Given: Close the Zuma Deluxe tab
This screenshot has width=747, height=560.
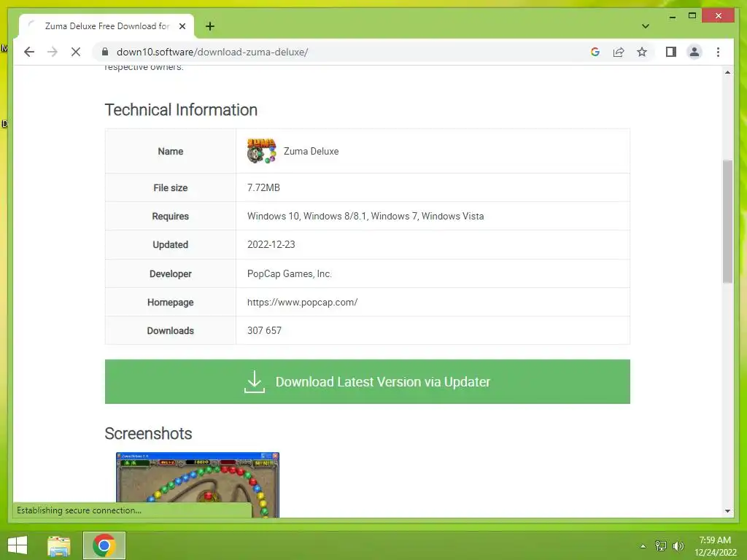Looking at the screenshot, I should point(182,26).
